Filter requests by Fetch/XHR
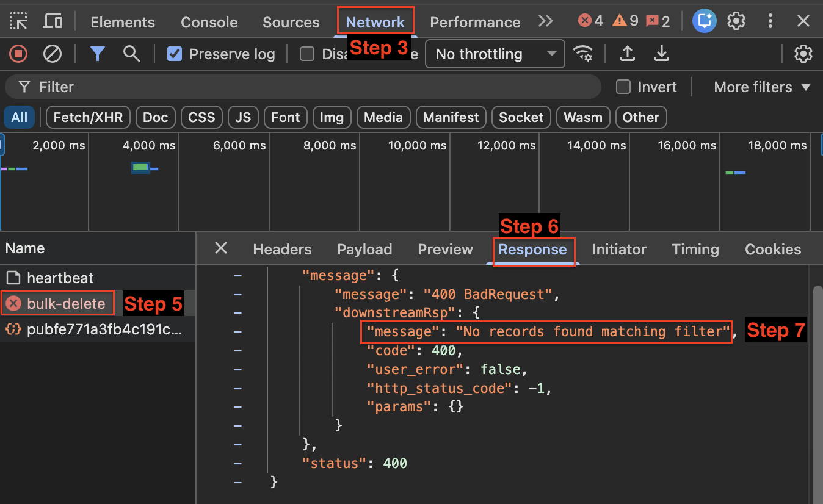823x504 pixels. click(87, 117)
